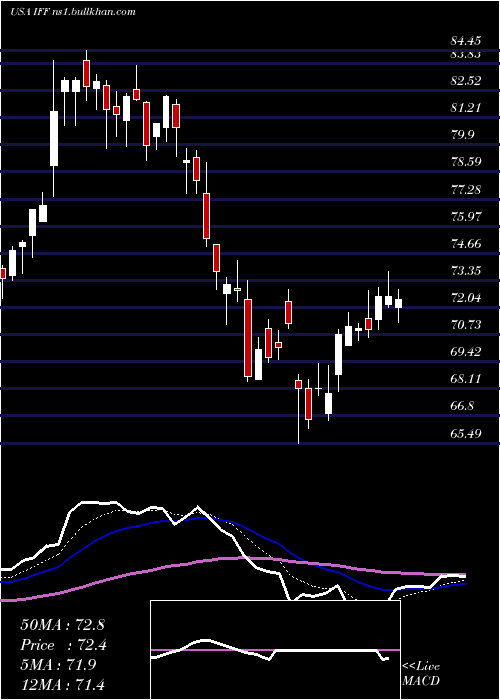
Task: Select the 82.52 price axis label
Action: click(466, 81)
